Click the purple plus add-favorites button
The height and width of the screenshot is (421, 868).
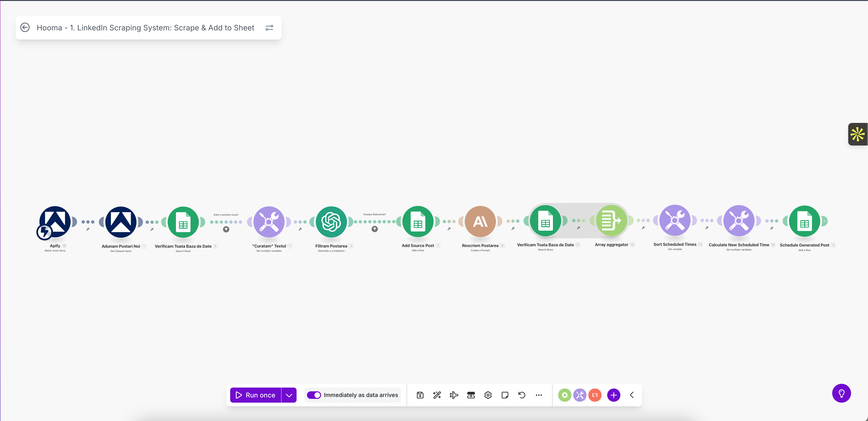(x=614, y=395)
